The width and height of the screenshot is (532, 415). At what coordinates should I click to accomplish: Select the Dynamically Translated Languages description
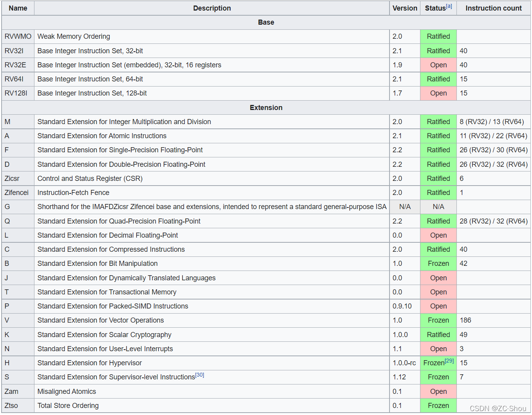click(x=126, y=278)
